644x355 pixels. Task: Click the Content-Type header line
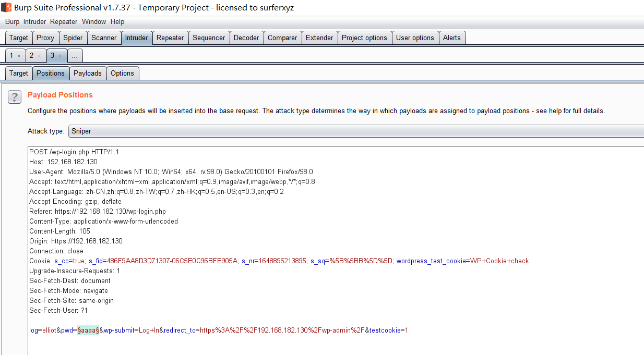click(103, 221)
